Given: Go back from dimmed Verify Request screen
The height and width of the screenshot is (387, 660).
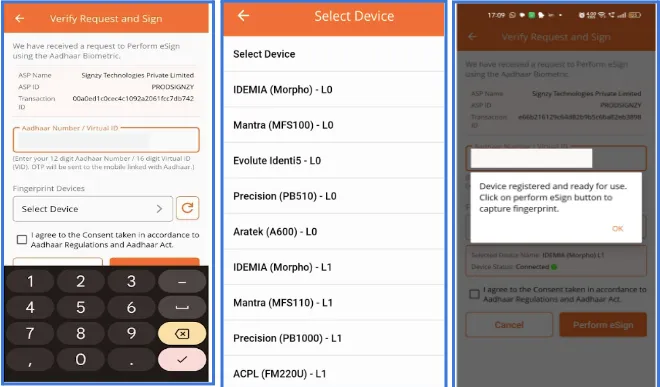Looking at the screenshot, I should click(472, 37).
